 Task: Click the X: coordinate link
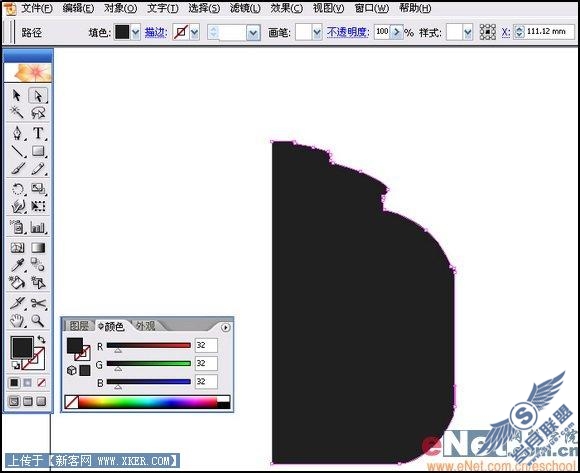(x=506, y=33)
